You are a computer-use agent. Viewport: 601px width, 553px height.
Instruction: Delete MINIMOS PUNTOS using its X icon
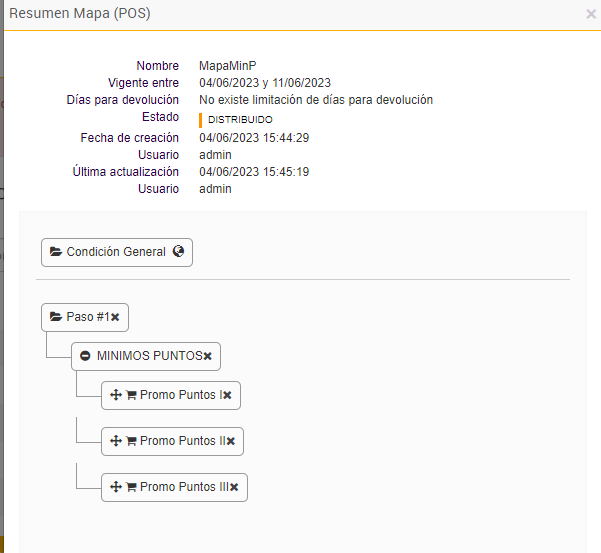click(207, 356)
